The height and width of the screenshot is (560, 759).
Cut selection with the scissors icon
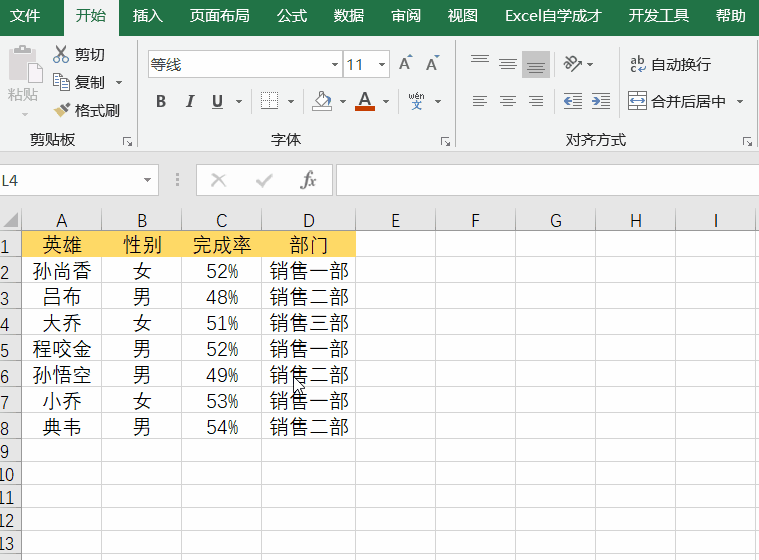61,54
